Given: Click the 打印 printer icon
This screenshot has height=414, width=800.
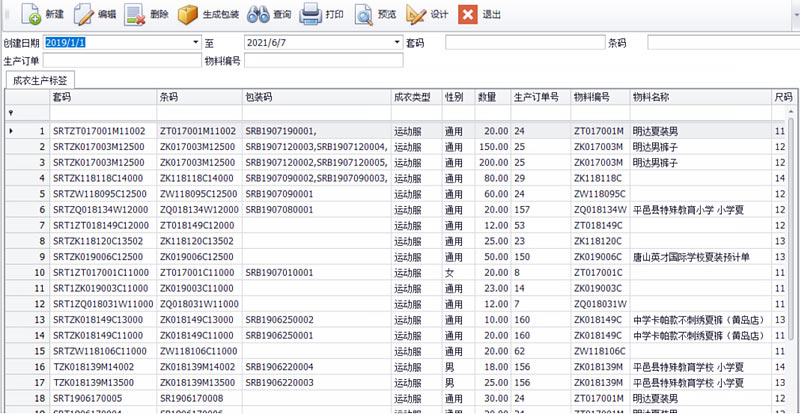Looking at the screenshot, I should 311,15.
